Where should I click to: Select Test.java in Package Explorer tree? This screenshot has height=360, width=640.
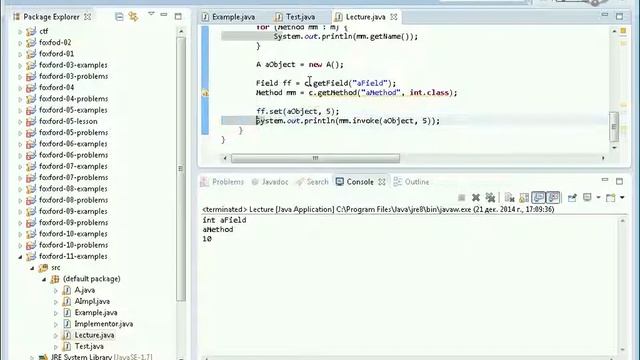coord(89,347)
